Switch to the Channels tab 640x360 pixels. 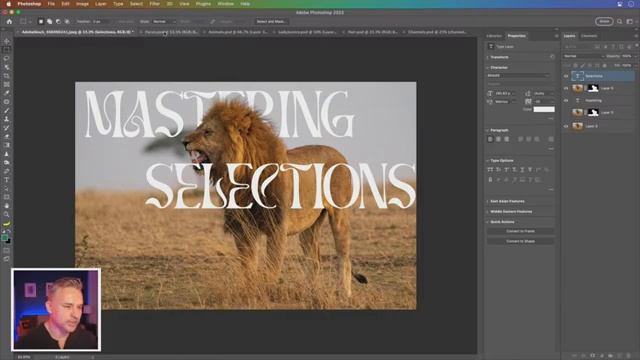click(589, 36)
